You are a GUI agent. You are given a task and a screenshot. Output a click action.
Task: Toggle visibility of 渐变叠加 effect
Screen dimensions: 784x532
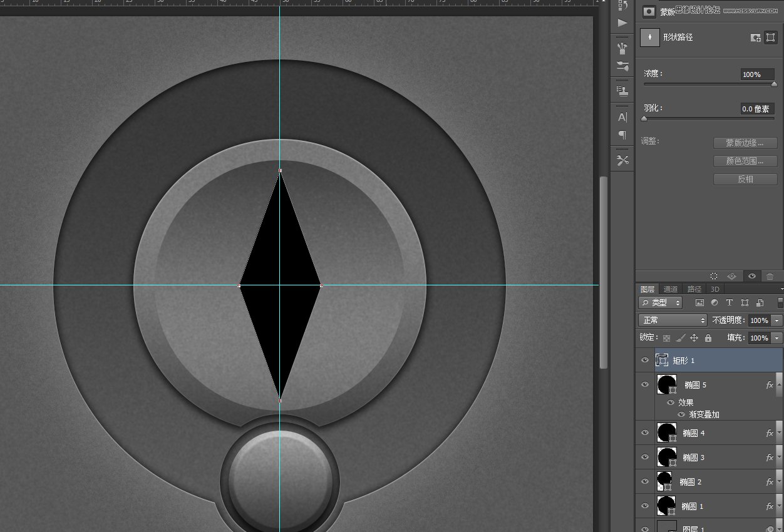681,414
